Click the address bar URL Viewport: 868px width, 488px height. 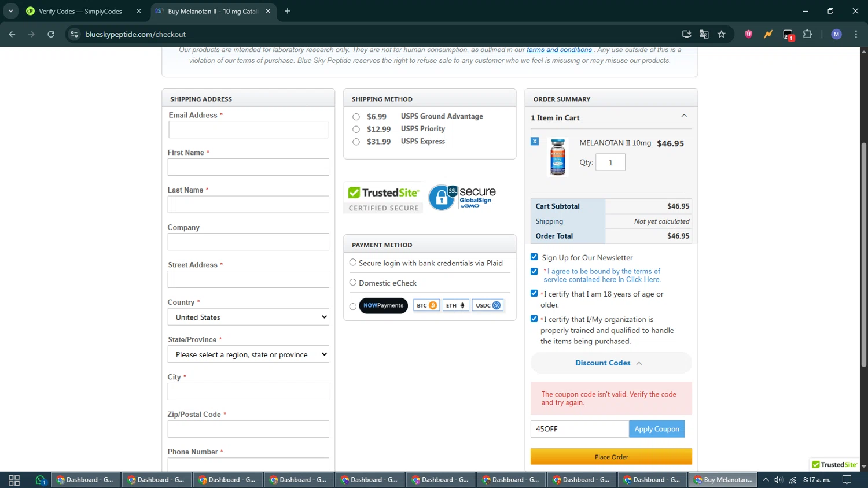135,34
